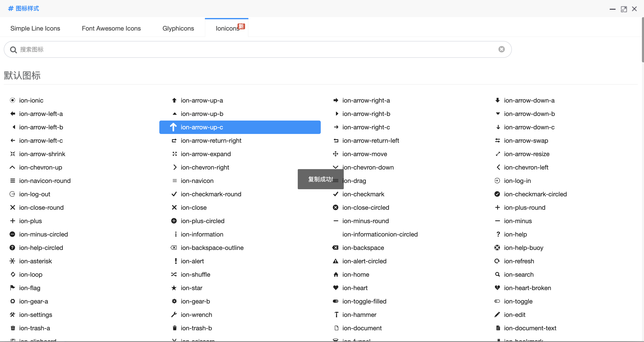The height and width of the screenshot is (342, 644).
Task: Select the ion-chevron-up entry
Action: [41, 167]
